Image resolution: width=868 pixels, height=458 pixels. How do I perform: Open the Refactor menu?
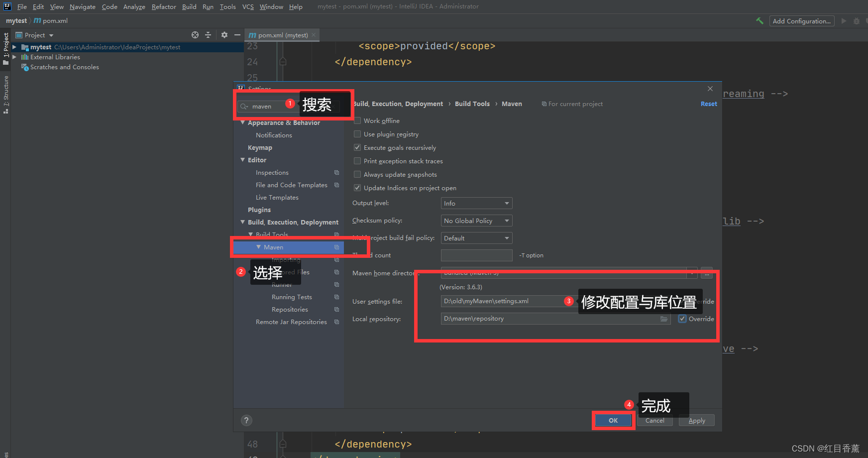coord(164,6)
